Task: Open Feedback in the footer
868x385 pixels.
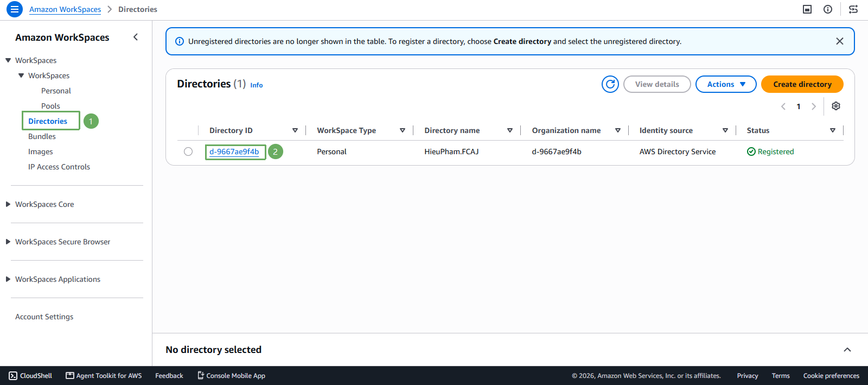Action: point(169,376)
